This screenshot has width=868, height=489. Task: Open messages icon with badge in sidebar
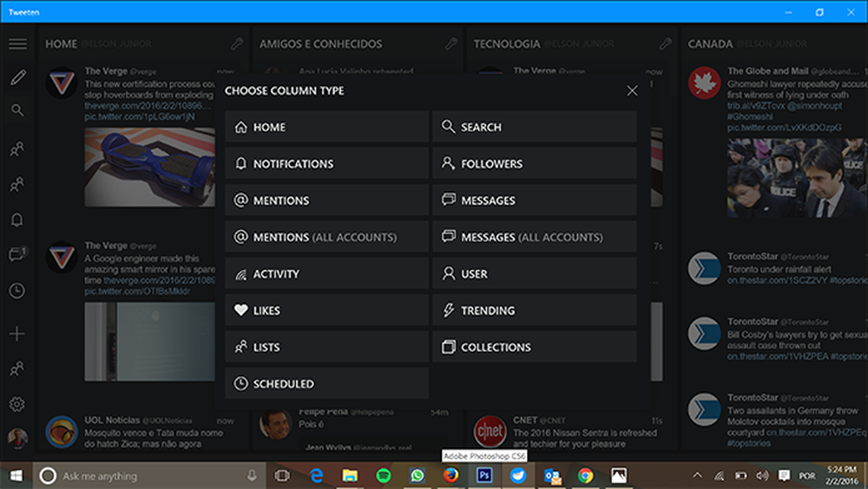(x=17, y=254)
